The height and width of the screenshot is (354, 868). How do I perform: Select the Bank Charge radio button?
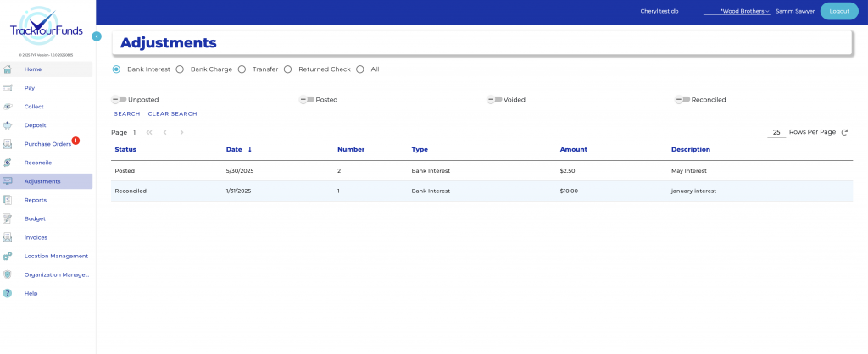[180, 69]
